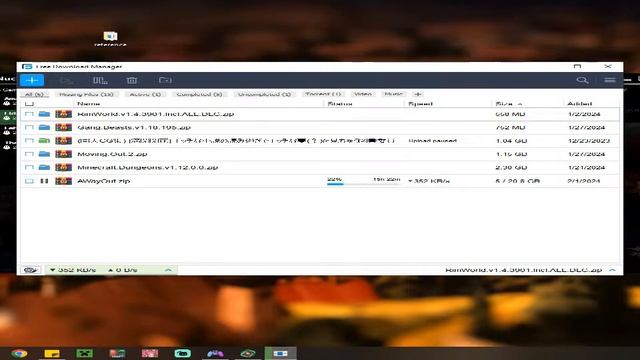Check the AWayOut.zip download checkbox
Image resolution: width=640 pixels, height=360 pixels.
tap(29, 181)
